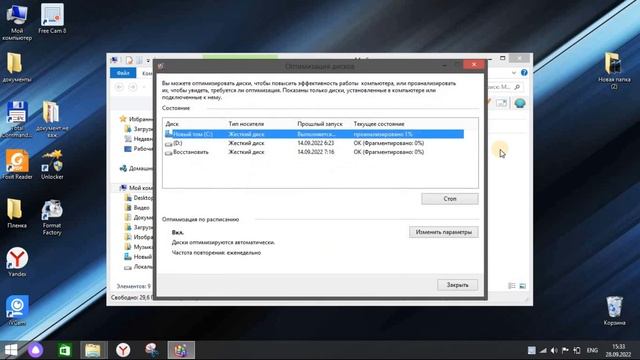Open the Yandex browser taskbar icon
640x360 pixels.
point(123,350)
